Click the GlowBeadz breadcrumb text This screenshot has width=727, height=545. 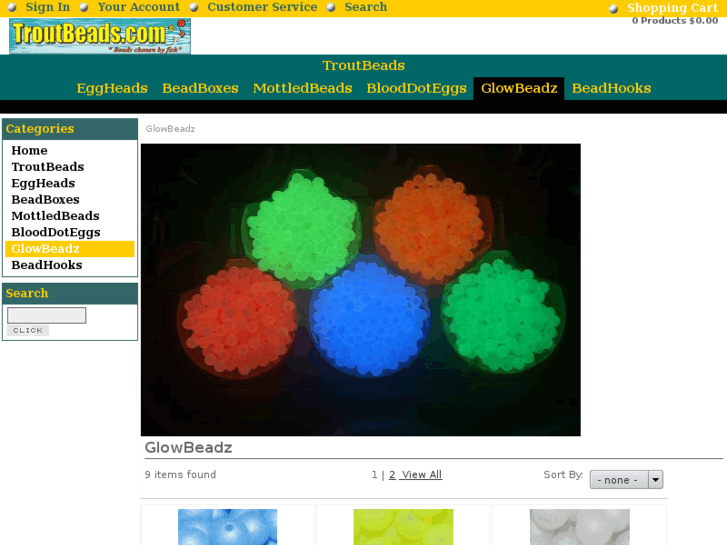point(170,129)
